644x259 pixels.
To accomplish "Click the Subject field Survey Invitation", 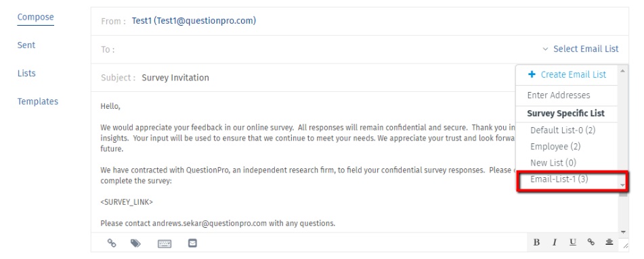I will 175,78.
